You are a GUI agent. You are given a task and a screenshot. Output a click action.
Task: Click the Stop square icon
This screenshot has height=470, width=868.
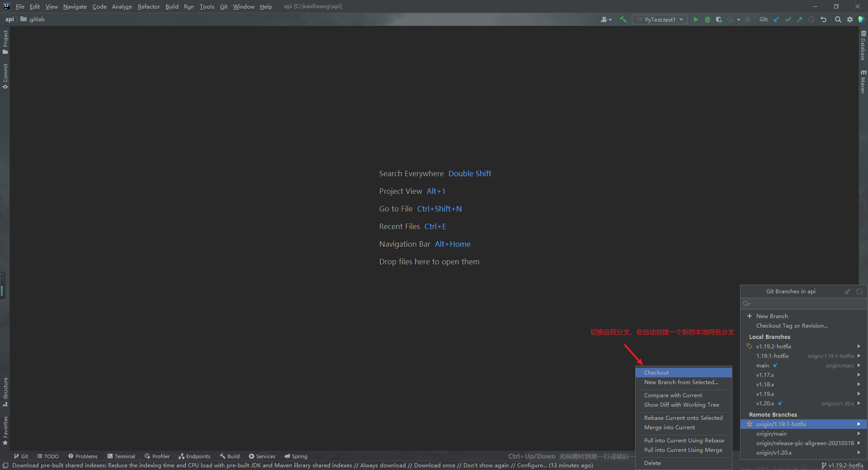(x=748, y=19)
